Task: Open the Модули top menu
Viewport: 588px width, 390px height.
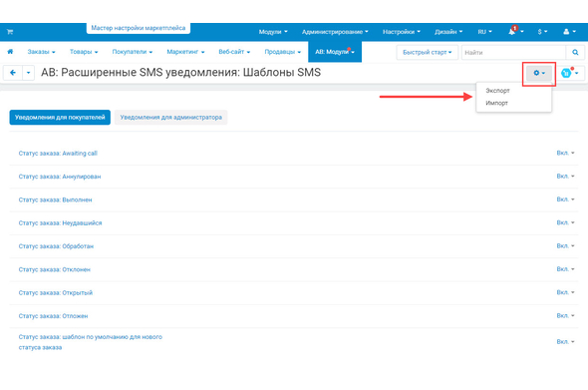Action: (x=273, y=32)
